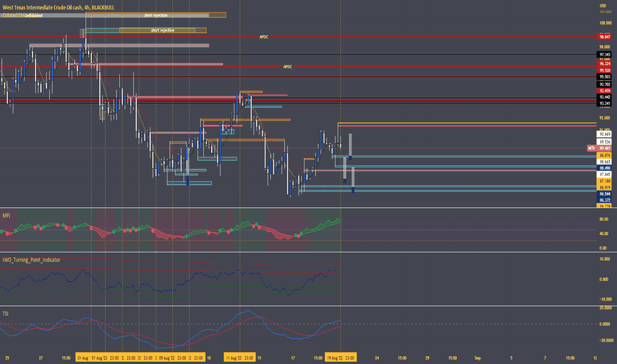Image resolution: width=617 pixels, height=364 pixels.
Task: Select the '05 Aug '22 23:00' time marker
Action: click(x=172, y=358)
